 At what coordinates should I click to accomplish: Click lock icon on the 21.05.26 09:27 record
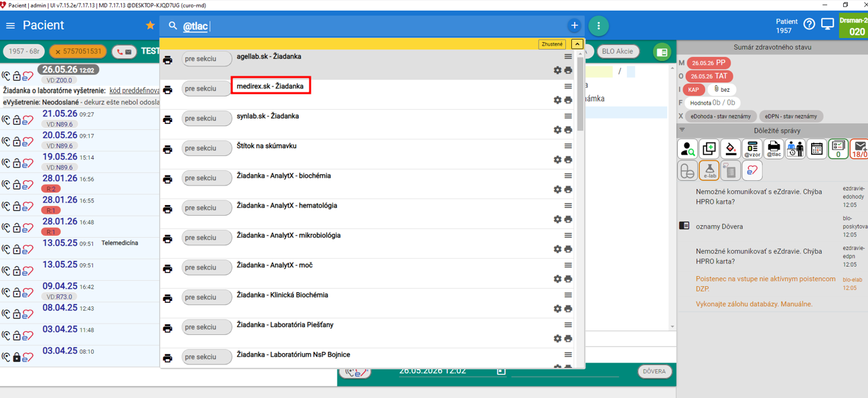(x=17, y=120)
